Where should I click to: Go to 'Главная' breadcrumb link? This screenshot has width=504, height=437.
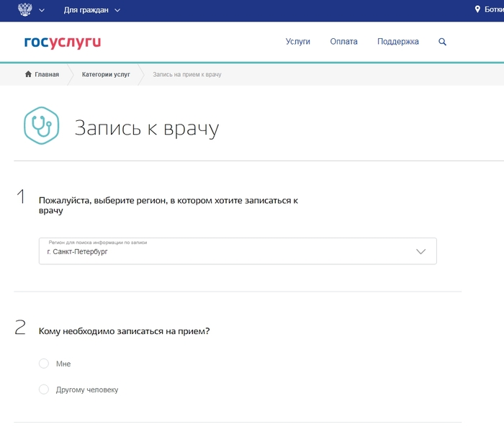[x=47, y=74]
